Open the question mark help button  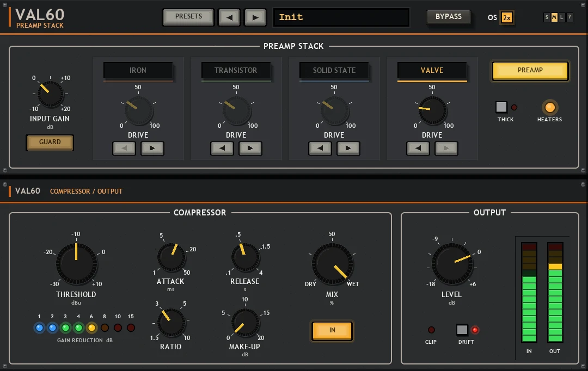(569, 17)
